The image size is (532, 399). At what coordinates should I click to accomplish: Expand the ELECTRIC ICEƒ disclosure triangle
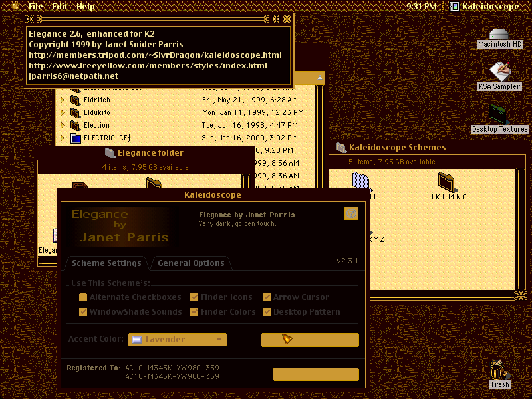(x=62, y=138)
